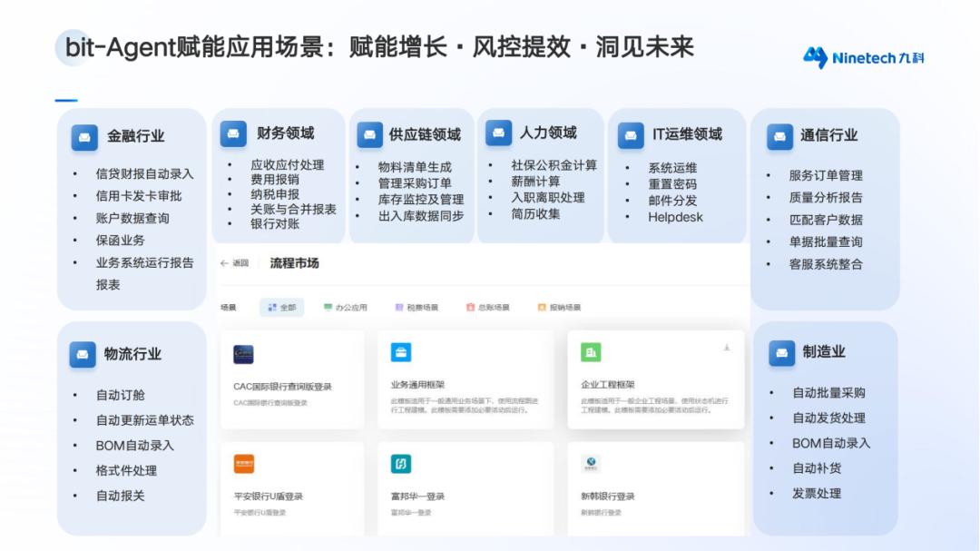Select the 税费场景 scene filter tab
The width and height of the screenshot is (980, 551).
click(416, 307)
